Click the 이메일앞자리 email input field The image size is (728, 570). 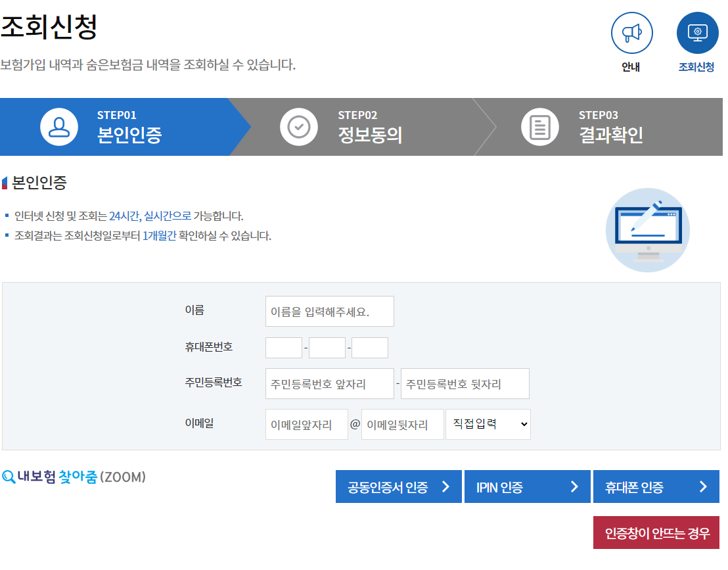point(306,424)
